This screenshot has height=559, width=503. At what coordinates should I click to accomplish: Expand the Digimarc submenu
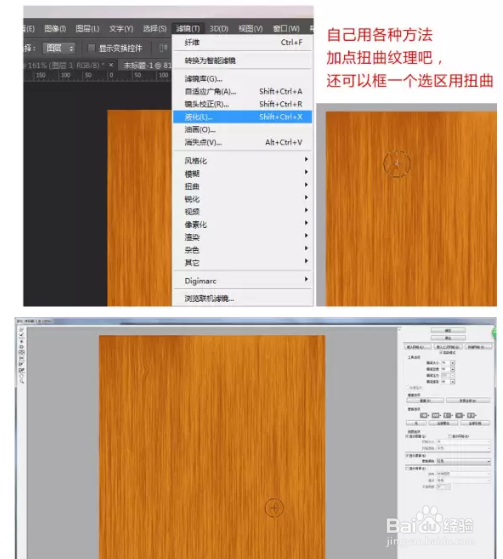tap(242, 281)
